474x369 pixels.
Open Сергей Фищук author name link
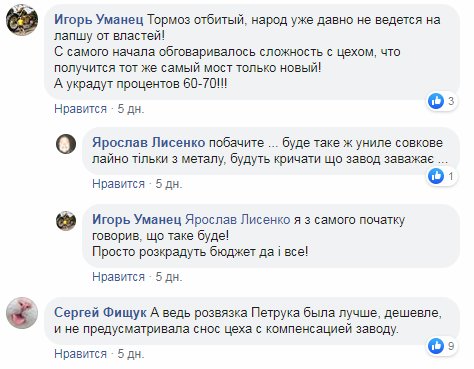(100, 313)
